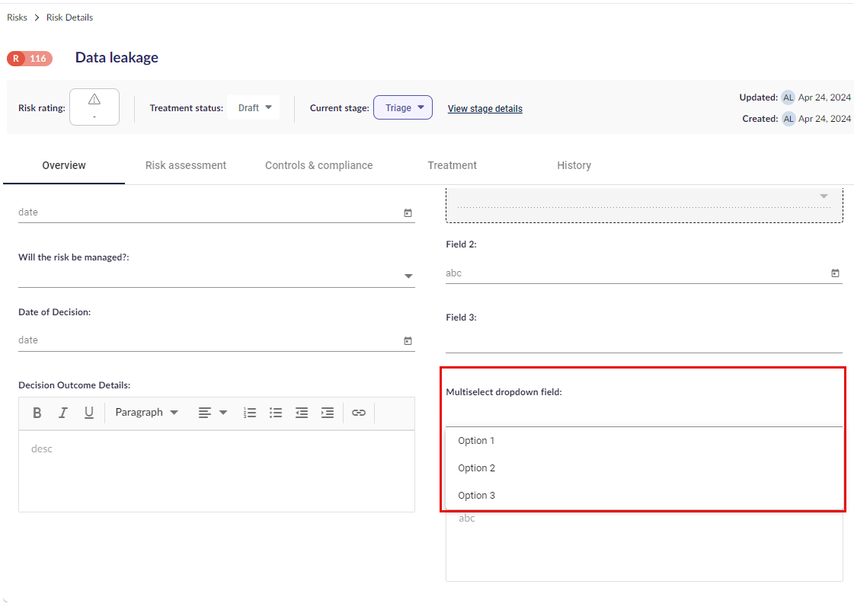854x616 pixels.
Task: Open the Current stage Triage dropdown
Action: pyautogui.click(x=403, y=108)
